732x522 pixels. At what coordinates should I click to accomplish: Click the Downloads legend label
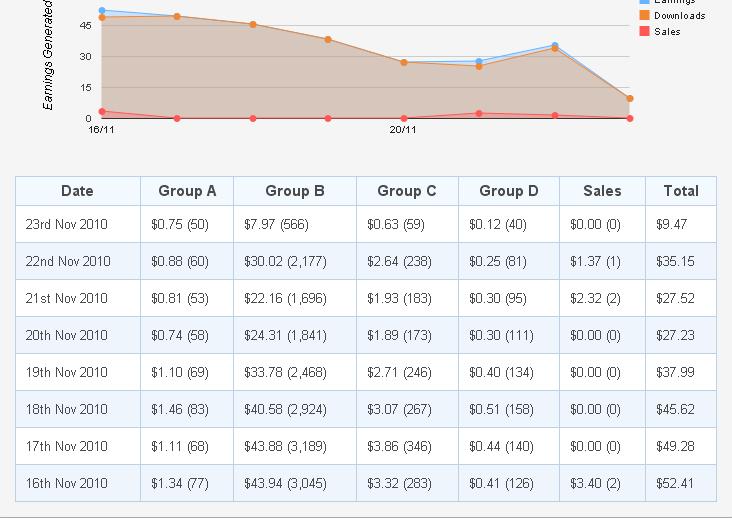(680, 16)
